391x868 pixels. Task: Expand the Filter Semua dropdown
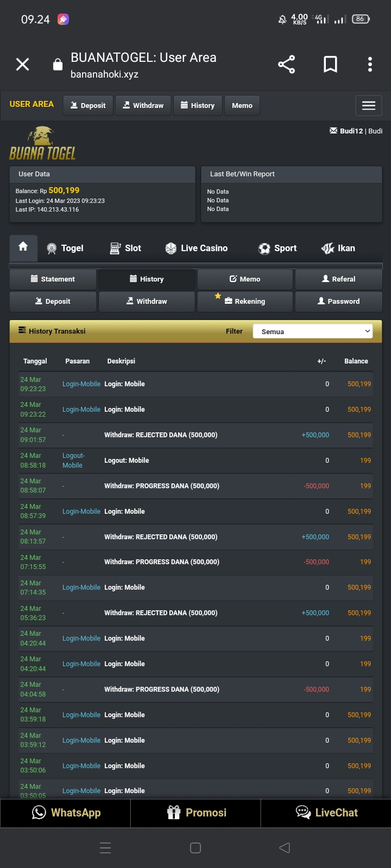pyautogui.click(x=313, y=331)
